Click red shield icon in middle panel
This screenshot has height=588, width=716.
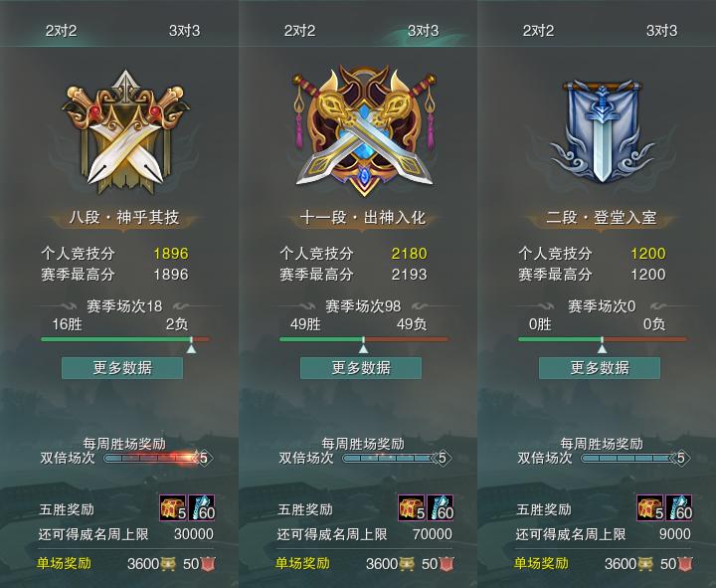point(447,564)
